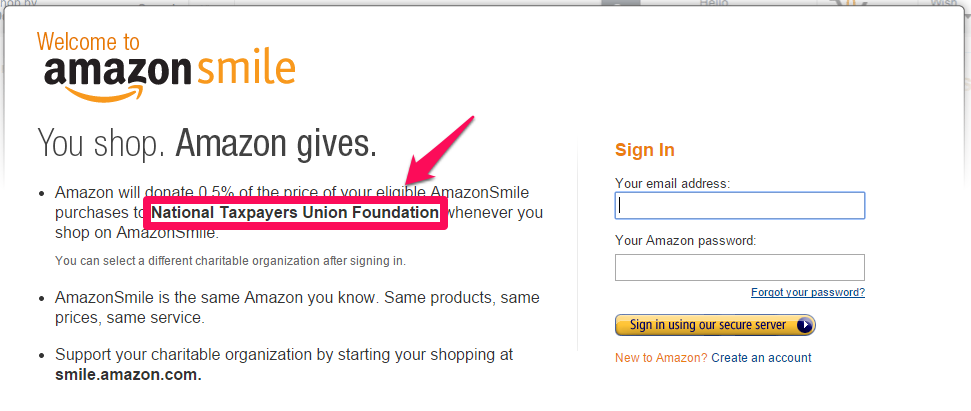Click the New to Amazon? text

click(x=661, y=358)
